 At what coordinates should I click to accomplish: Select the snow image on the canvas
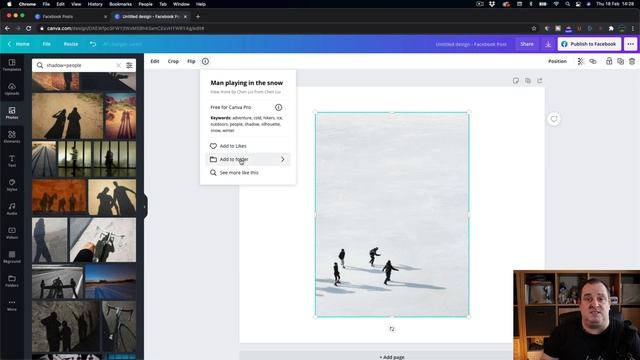click(x=392, y=214)
